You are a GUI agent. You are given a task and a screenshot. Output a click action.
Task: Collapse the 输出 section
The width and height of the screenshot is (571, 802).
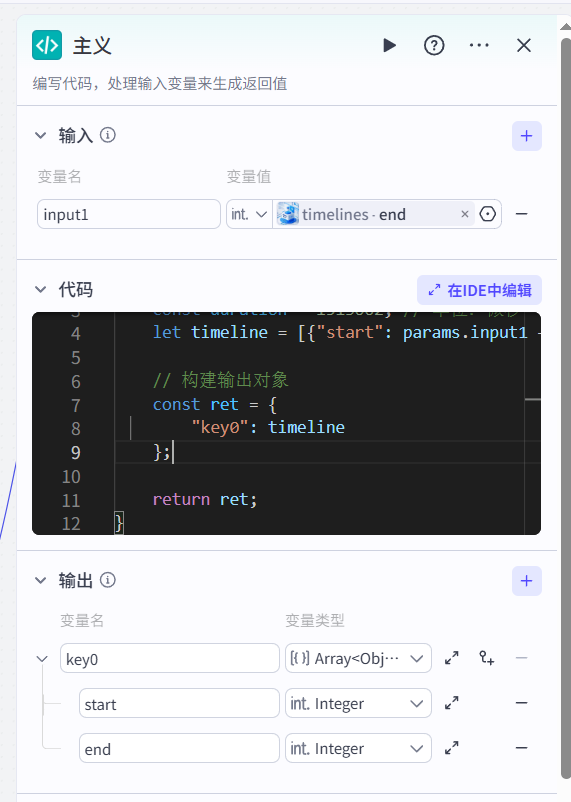click(x=40, y=581)
